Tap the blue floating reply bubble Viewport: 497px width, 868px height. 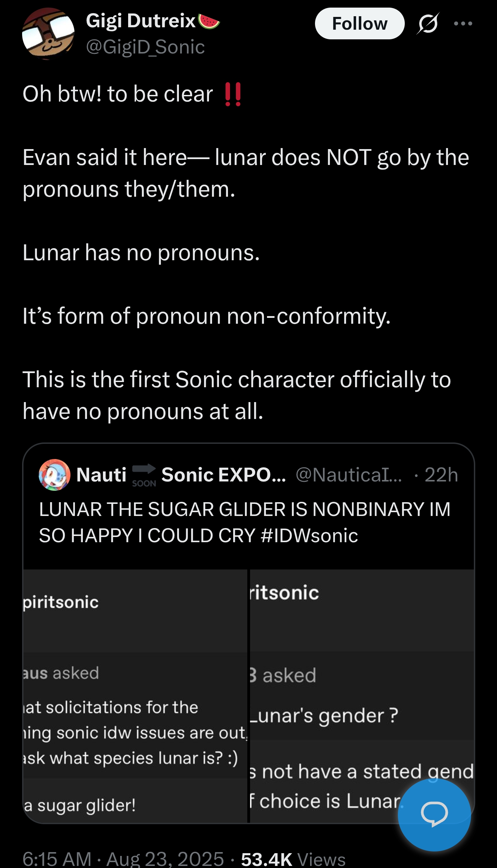tap(434, 815)
